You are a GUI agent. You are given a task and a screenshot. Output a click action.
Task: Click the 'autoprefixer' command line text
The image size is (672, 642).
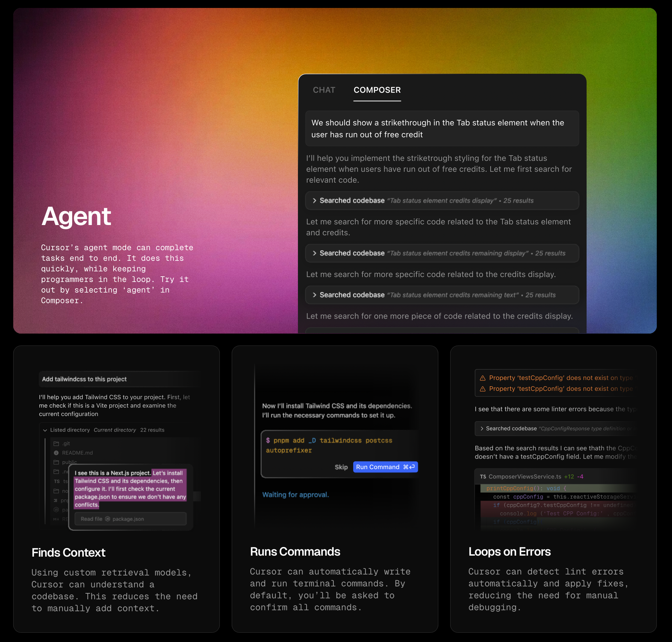point(289,450)
